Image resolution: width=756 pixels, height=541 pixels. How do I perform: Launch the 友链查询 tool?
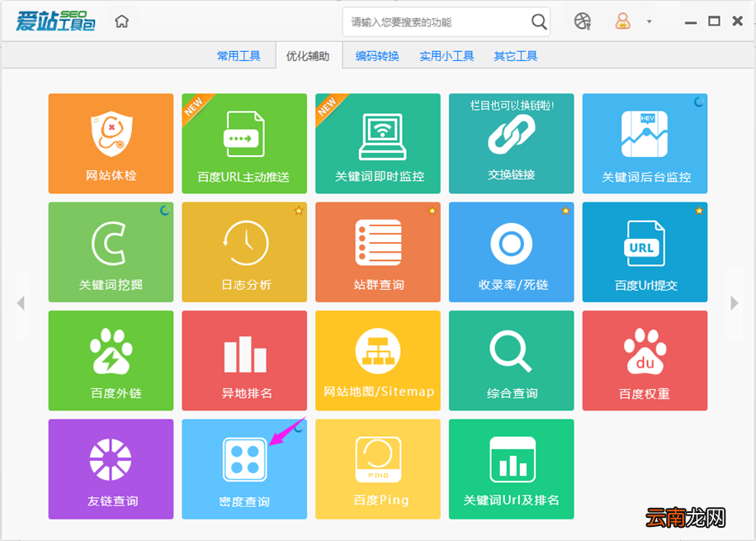111,469
